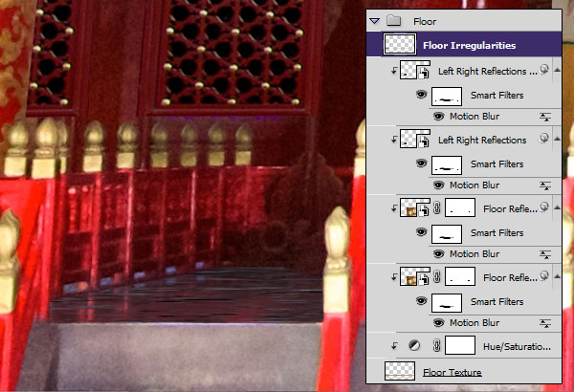Click smart object thumbnail of 'Floor Refle...' above Hue/Saturation
574x392 pixels.
414,276
